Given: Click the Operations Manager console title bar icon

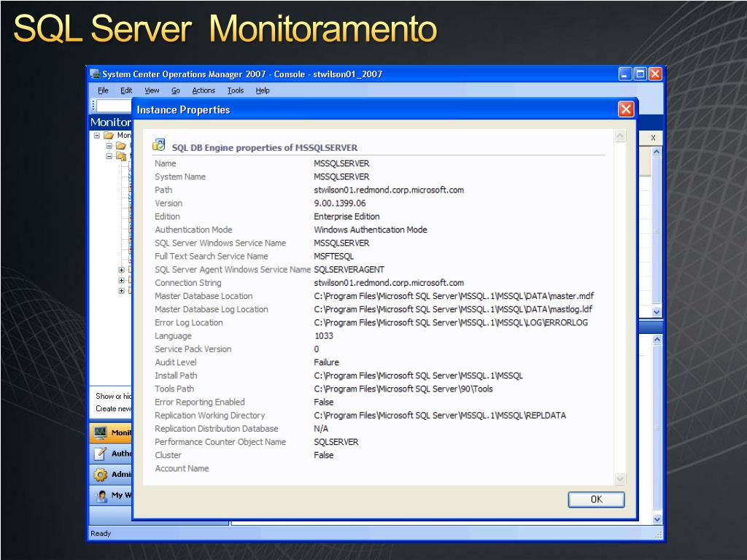Looking at the screenshot, I should [96, 74].
